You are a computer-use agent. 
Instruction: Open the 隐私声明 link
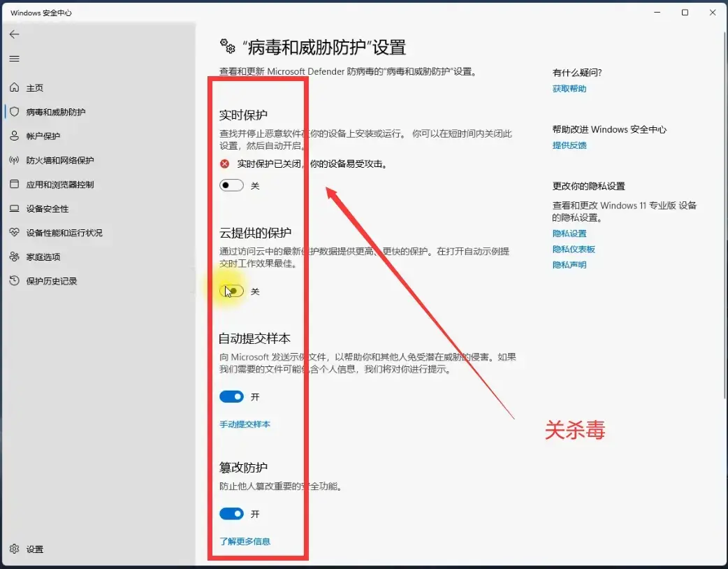tap(569, 265)
